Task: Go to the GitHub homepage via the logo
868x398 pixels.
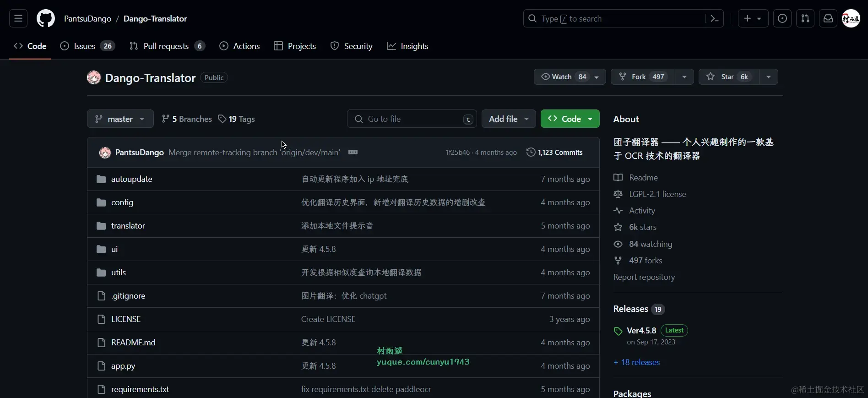Action: (x=46, y=19)
